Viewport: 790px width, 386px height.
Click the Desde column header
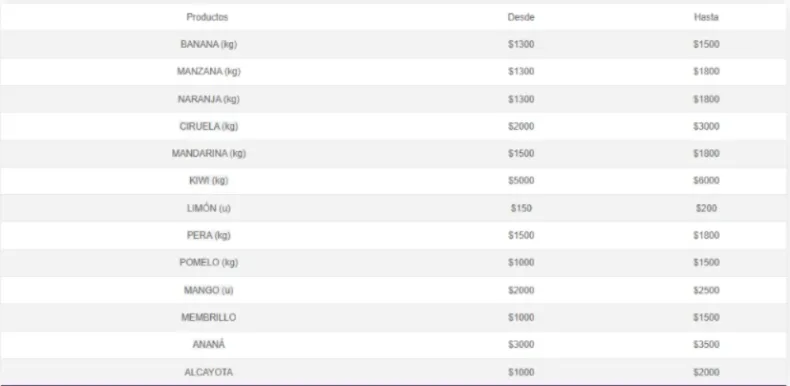point(521,17)
